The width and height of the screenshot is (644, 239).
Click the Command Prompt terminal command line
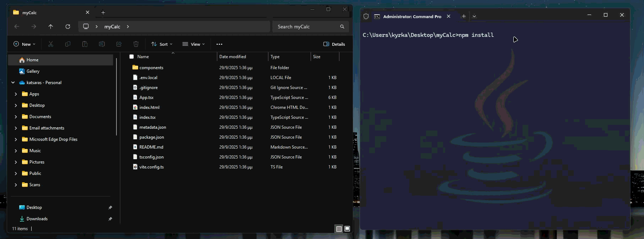428,35
